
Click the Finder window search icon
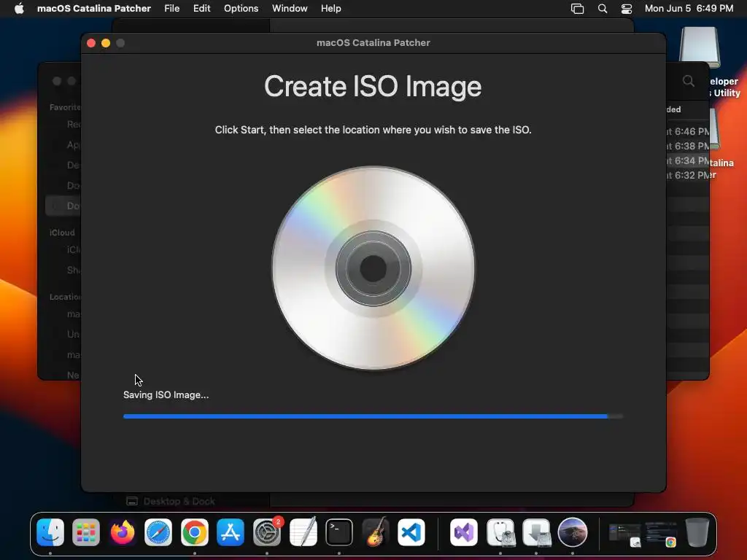tap(689, 81)
